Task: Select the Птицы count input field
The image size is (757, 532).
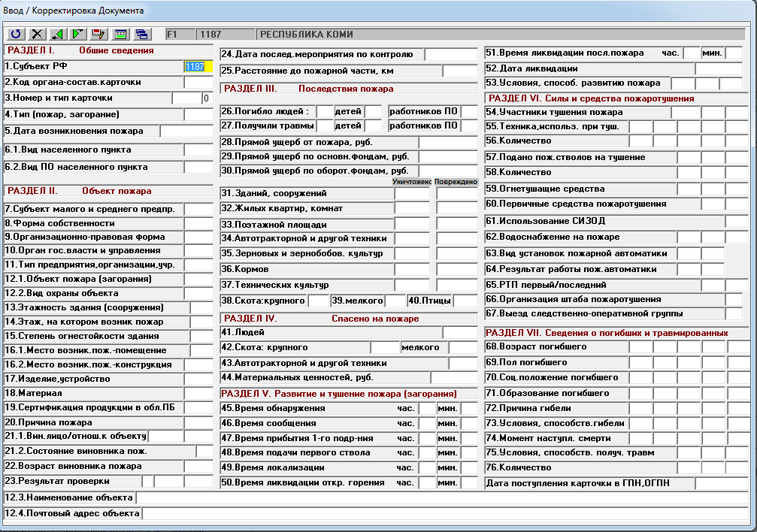Action: click(465, 301)
